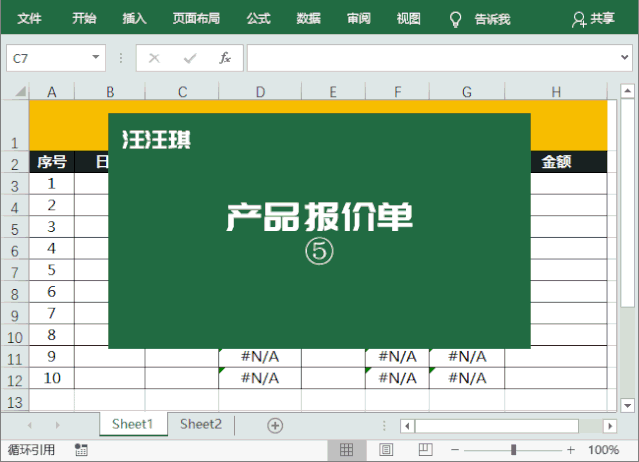The image size is (639, 462).
Task: Select column A header
Action: click(x=52, y=92)
